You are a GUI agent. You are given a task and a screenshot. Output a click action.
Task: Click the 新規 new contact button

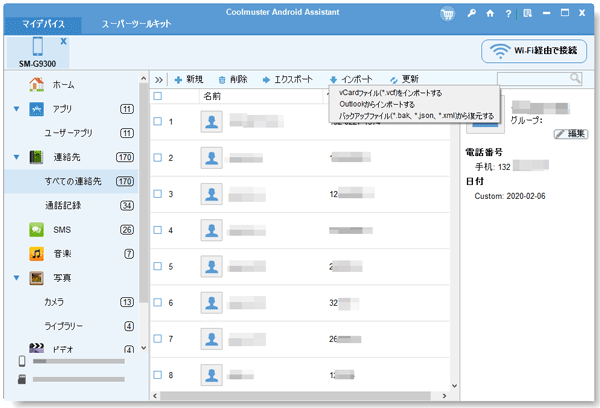(x=189, y=80)
